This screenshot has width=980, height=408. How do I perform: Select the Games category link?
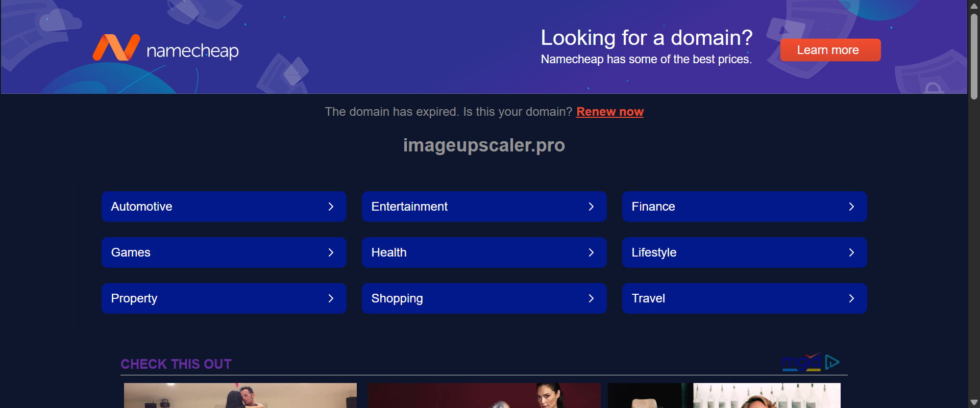coord(224,252)
